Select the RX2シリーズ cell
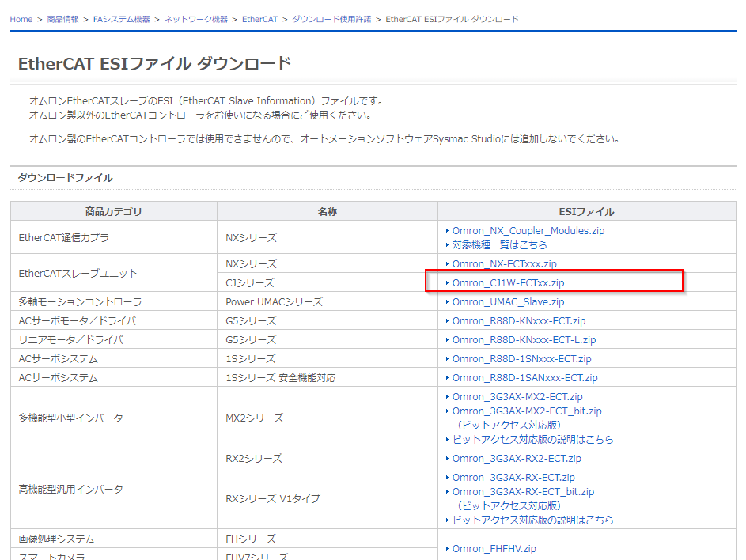The height and width of the screenshot is (560, 746). (x=328, y=458)
